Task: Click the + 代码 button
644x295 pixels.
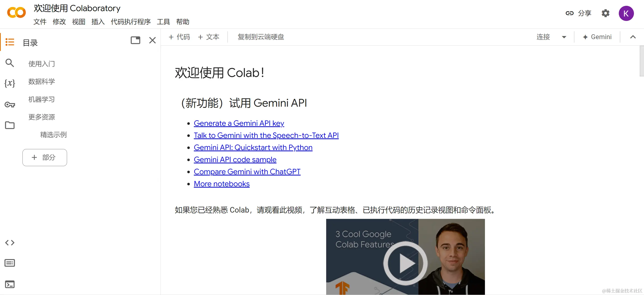Action: 179,37
